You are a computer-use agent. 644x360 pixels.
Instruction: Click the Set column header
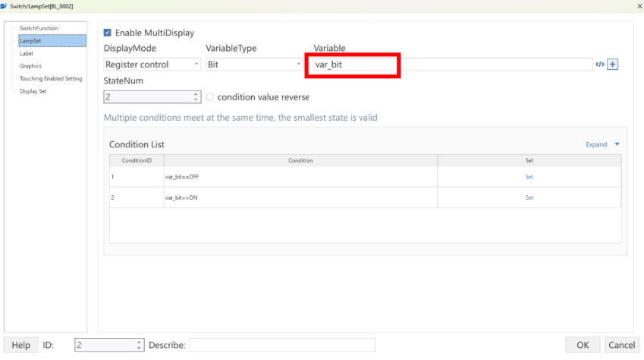pos(529,160)
